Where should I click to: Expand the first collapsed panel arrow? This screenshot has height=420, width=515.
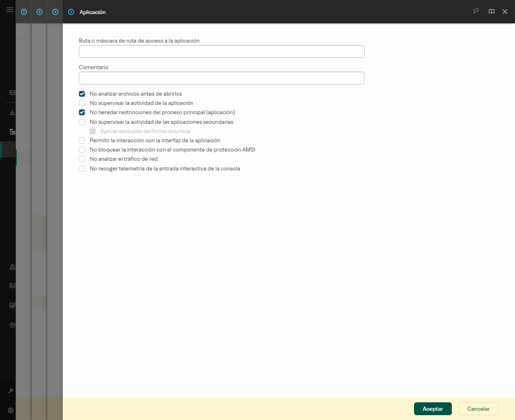tap(24, 12)
